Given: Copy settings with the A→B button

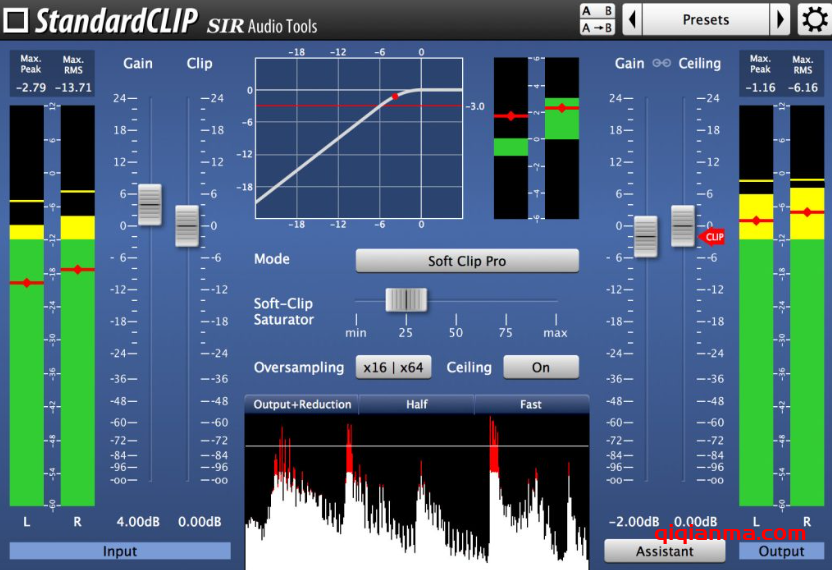Looking at the screenshot, I should pyautogui.click(x=597, y=28).
